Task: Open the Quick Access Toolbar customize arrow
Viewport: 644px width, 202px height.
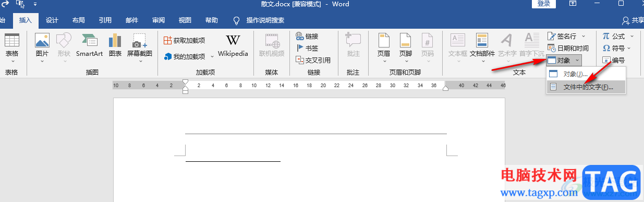Action: (35, 4)
